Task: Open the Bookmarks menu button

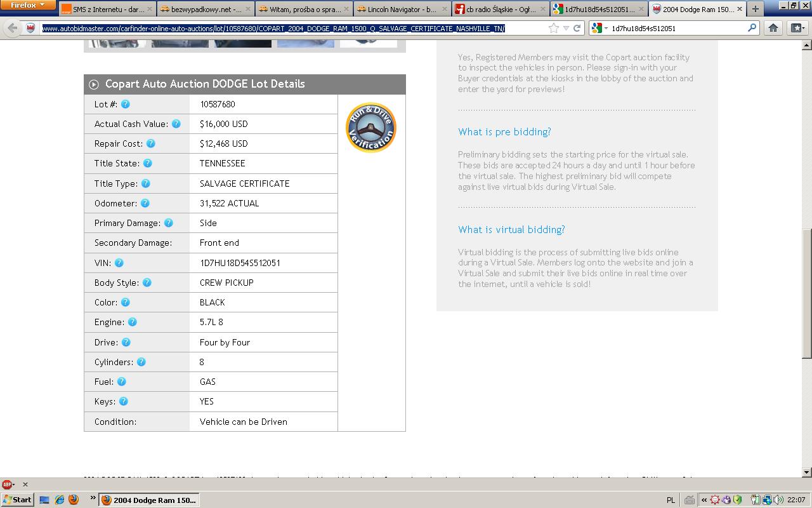Action: pos(797,28)
